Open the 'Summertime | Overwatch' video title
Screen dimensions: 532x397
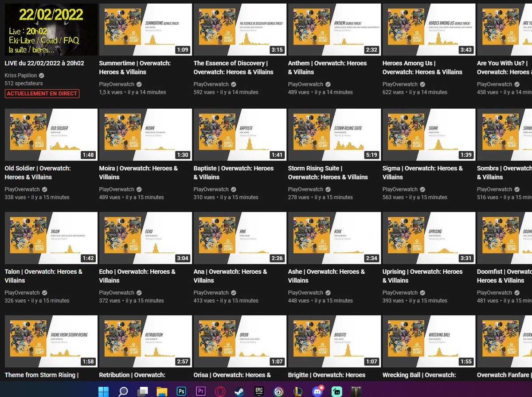[x=135, y=67]
